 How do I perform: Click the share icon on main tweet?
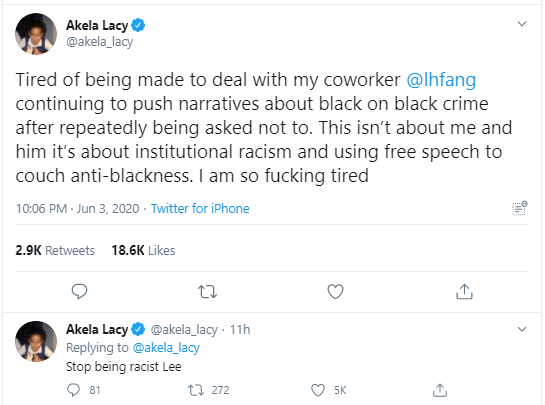(x=464, y=291)
